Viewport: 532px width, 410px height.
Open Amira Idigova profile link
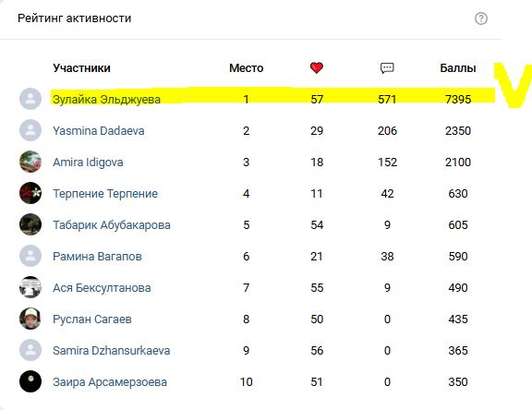(88, 163)
